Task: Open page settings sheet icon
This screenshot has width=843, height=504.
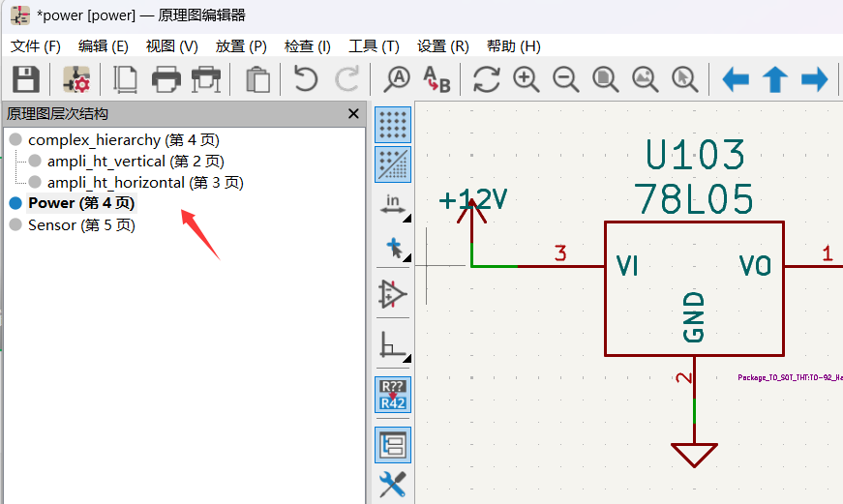Action: pos(125,79)
